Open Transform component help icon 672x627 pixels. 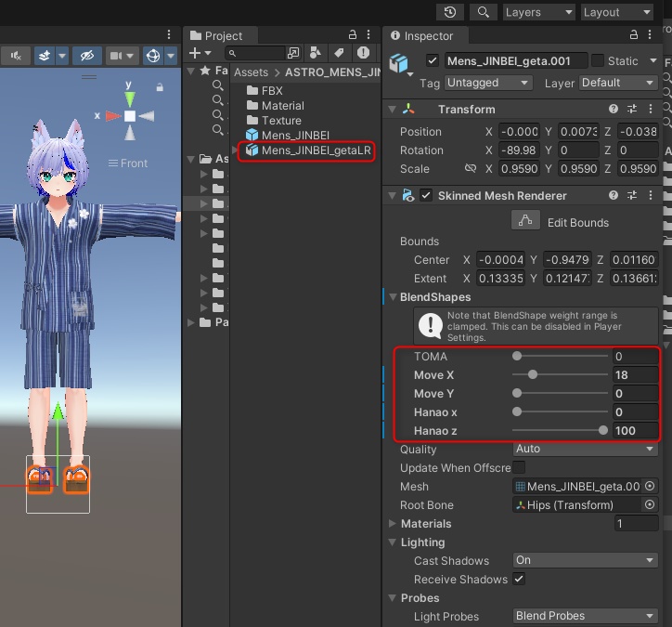point(614,109)
